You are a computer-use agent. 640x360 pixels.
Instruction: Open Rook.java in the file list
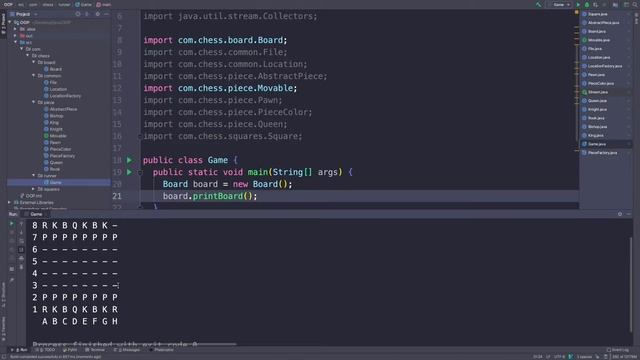pyautogui.click(x=606, y=118)
